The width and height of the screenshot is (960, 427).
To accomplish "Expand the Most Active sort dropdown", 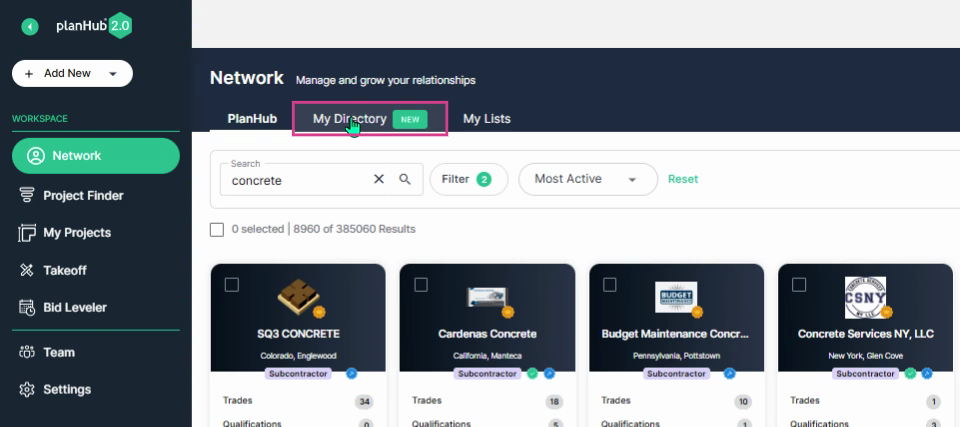I will click(x=588, y=179).
